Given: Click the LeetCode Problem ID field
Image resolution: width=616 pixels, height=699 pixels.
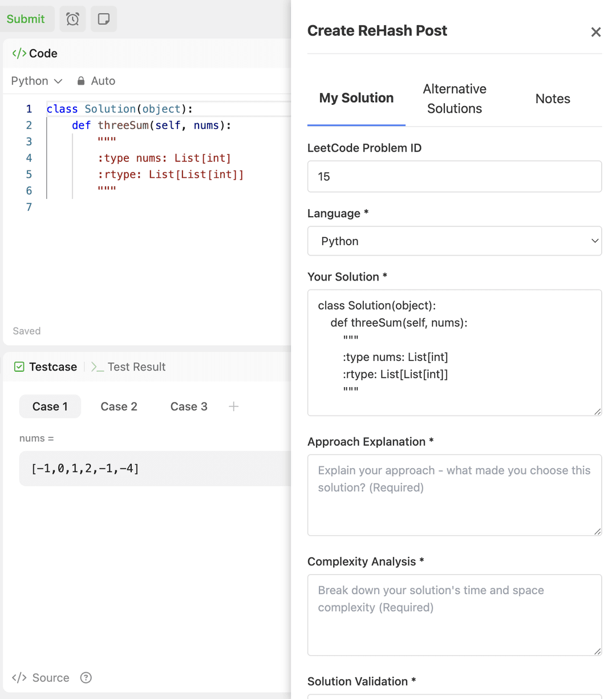Looking at the screenshot, I should [x=454, y=176].
